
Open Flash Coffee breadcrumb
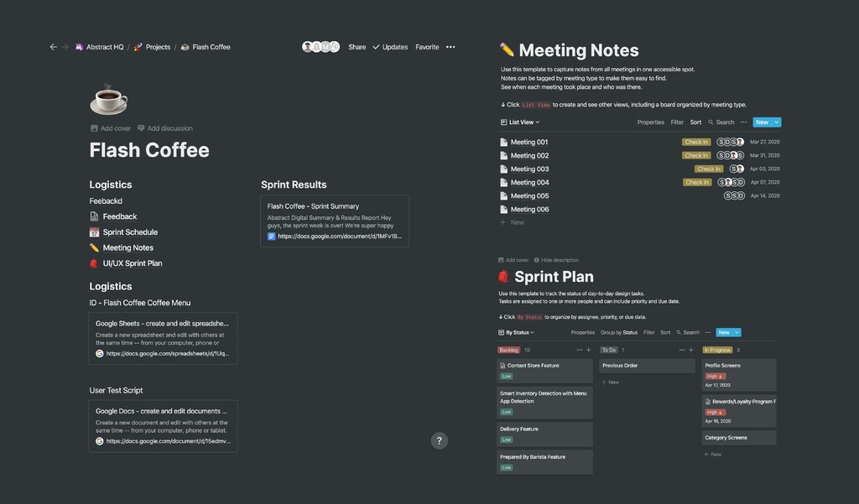pos(206,47)
